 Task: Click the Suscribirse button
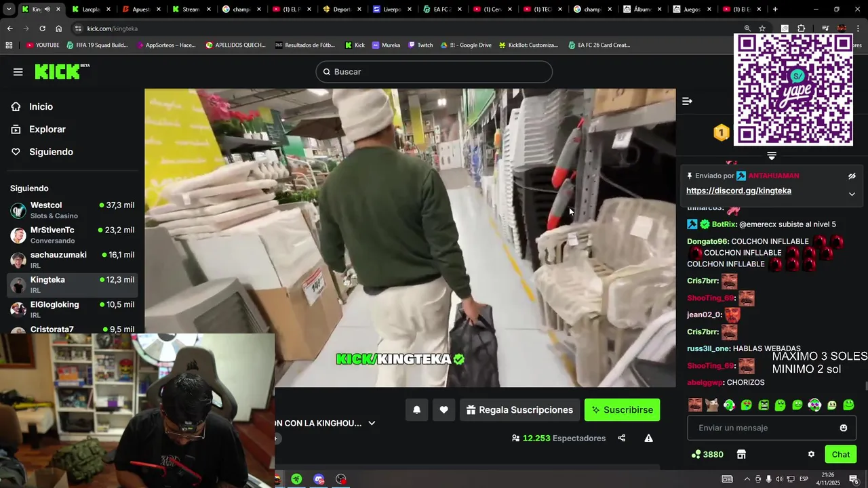tap(622, 409)
